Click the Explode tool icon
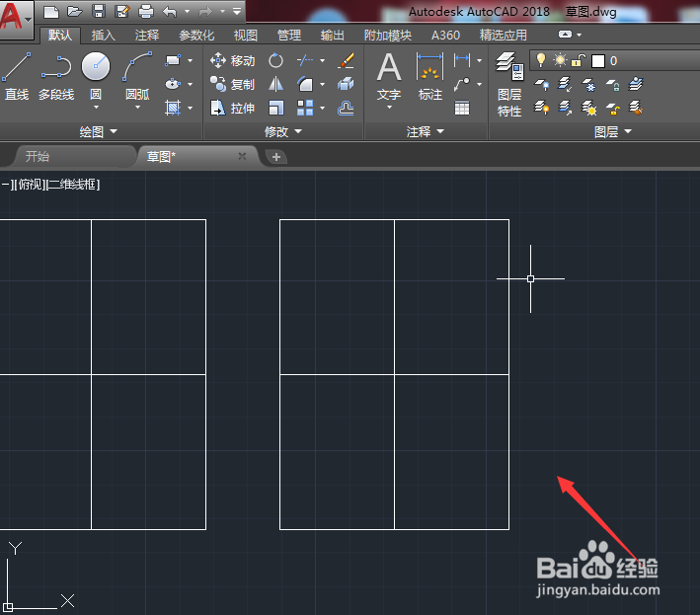 [x=346, y=84]
